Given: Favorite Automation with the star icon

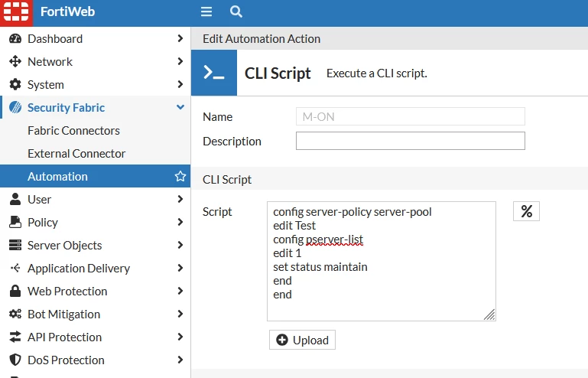Looking at the screenshot, I should [180, 176].
